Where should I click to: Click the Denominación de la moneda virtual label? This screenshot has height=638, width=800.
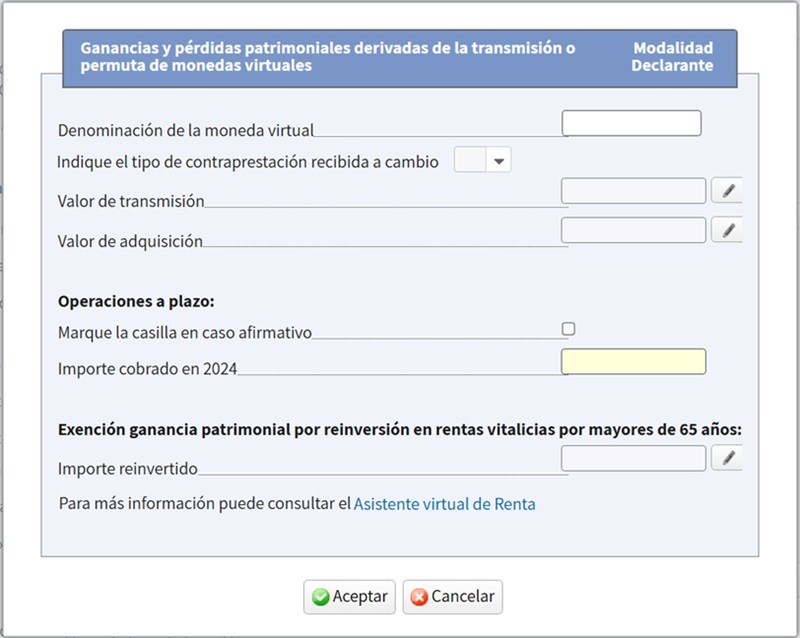[x=186, y=131]
